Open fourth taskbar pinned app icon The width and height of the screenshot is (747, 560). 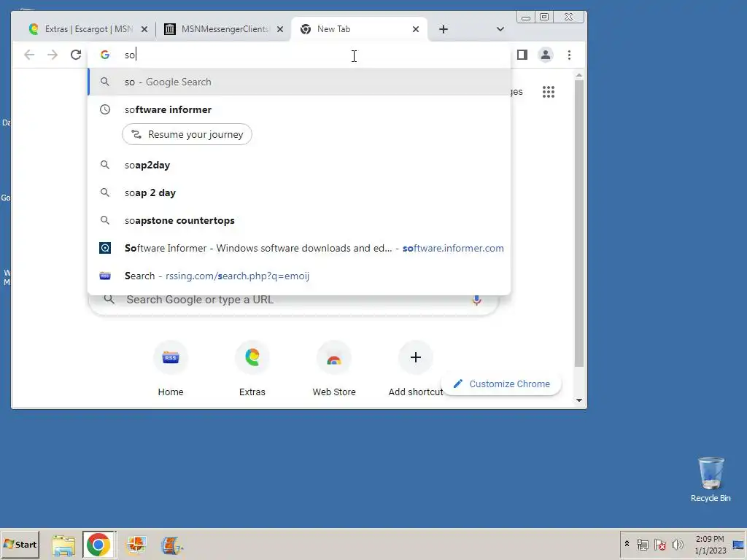pyautogui.click(x=171, y=545)
